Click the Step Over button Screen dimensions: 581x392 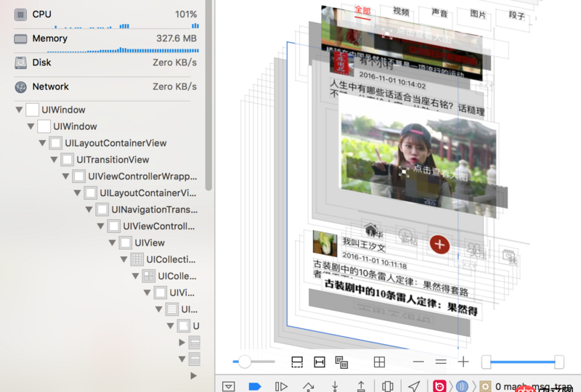tap(308, 386)
